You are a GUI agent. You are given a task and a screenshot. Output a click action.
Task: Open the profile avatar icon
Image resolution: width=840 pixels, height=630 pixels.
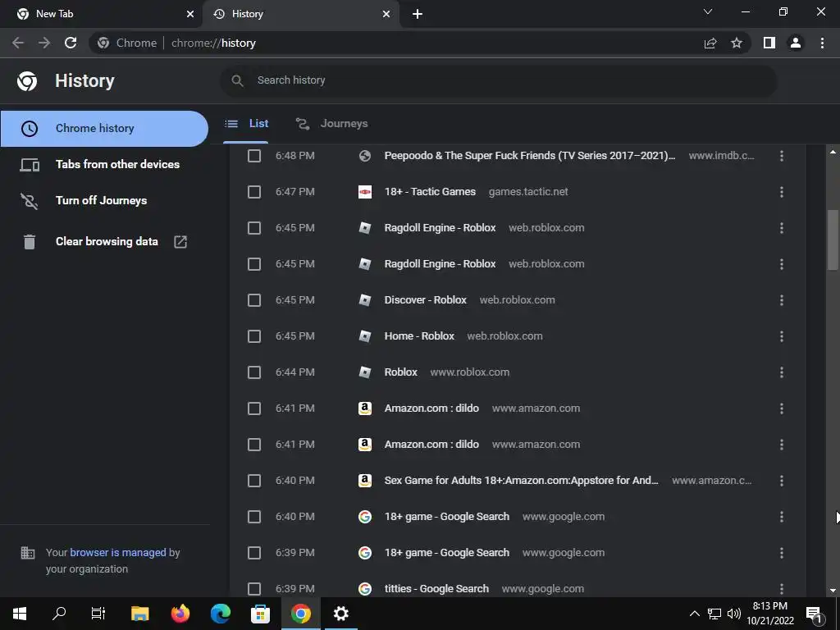pos(796,43)
